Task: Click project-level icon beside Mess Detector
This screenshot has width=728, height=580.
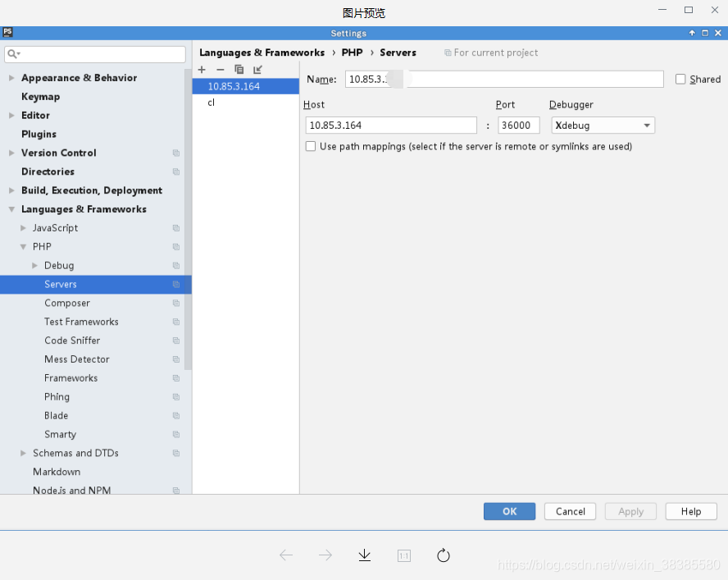Action: pyautogui.click(x=176, y=359)
